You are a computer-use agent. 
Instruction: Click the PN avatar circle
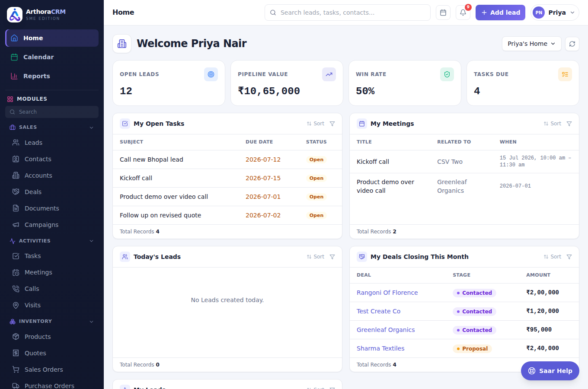tap(539, 13)
